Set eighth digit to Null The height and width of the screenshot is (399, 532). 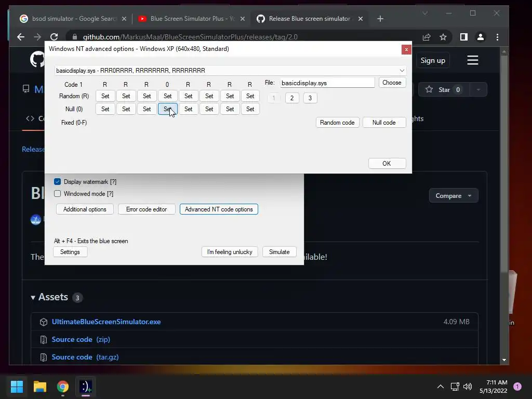(x=250, y=109)
